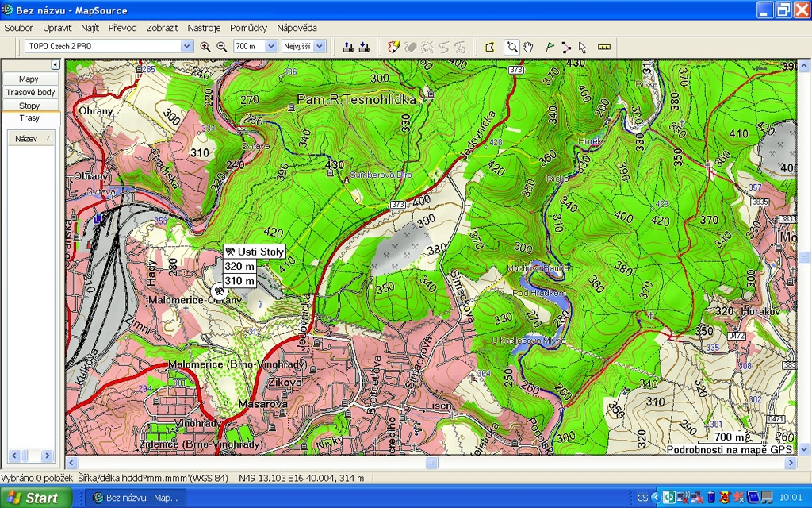Switch to the Mapy tab

[x=30, y=79]
